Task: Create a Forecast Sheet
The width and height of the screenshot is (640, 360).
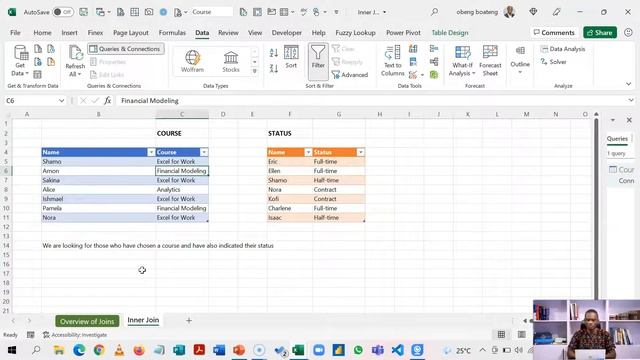Action: [490, 61]
